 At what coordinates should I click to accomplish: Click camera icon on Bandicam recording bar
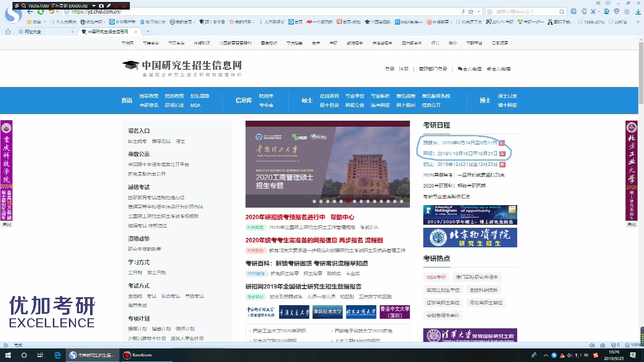tap(101, 6)
